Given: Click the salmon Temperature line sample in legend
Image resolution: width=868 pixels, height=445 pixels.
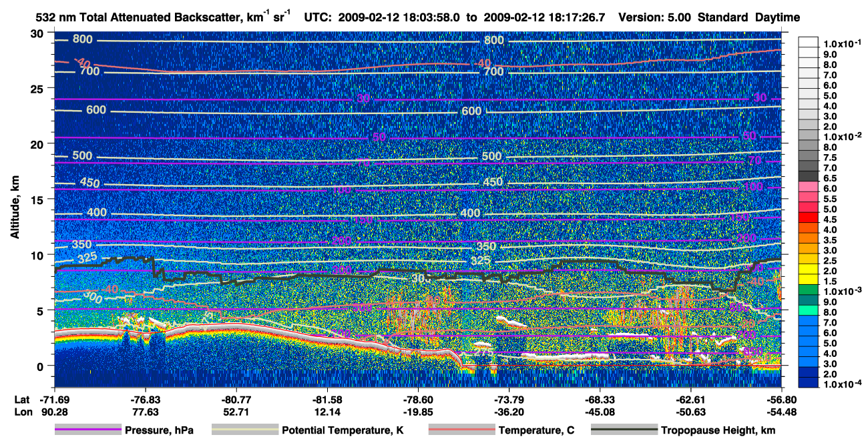Looking at the screenshot, I should pos(461,430).
